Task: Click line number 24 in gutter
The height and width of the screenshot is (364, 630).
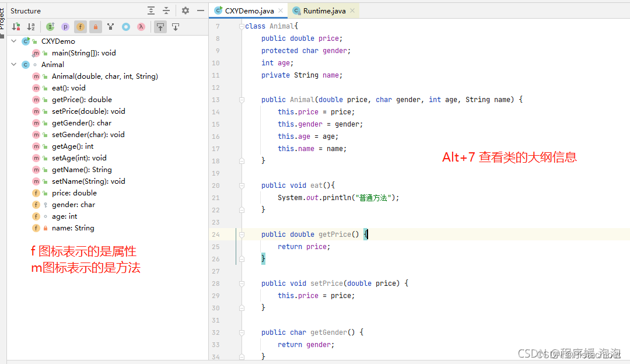Action: [216, 235]
